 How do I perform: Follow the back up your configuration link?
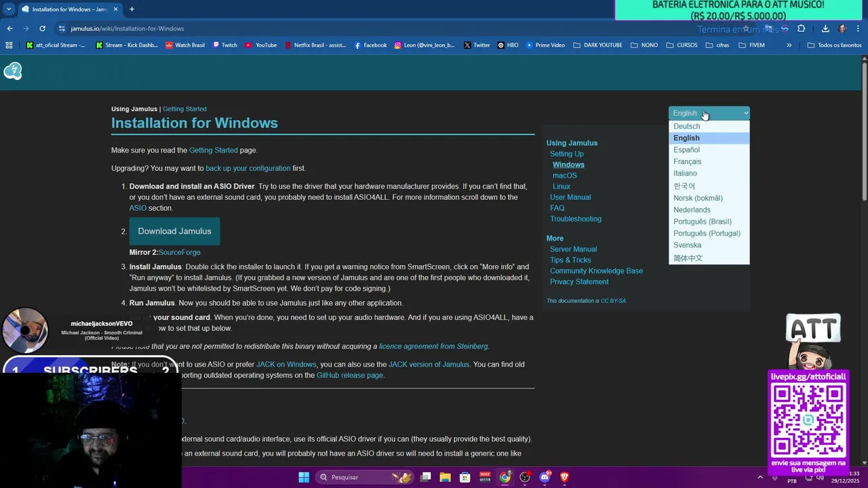pyautogui.click(x=248, y=168)
